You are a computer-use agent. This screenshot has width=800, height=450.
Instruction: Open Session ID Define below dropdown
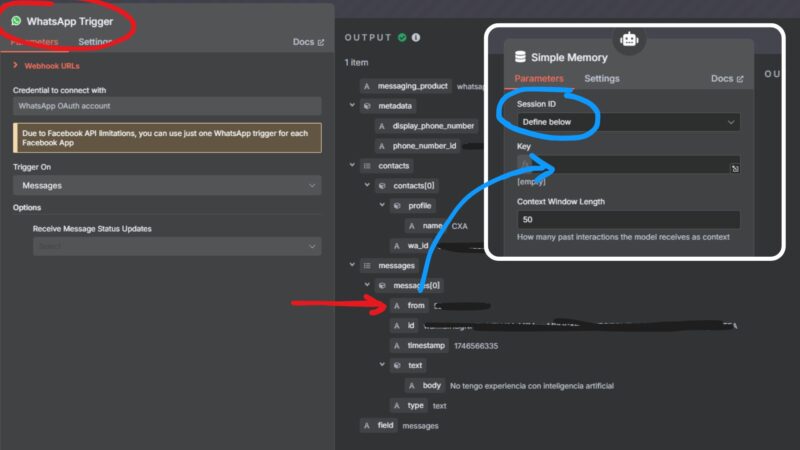(628, 122)
